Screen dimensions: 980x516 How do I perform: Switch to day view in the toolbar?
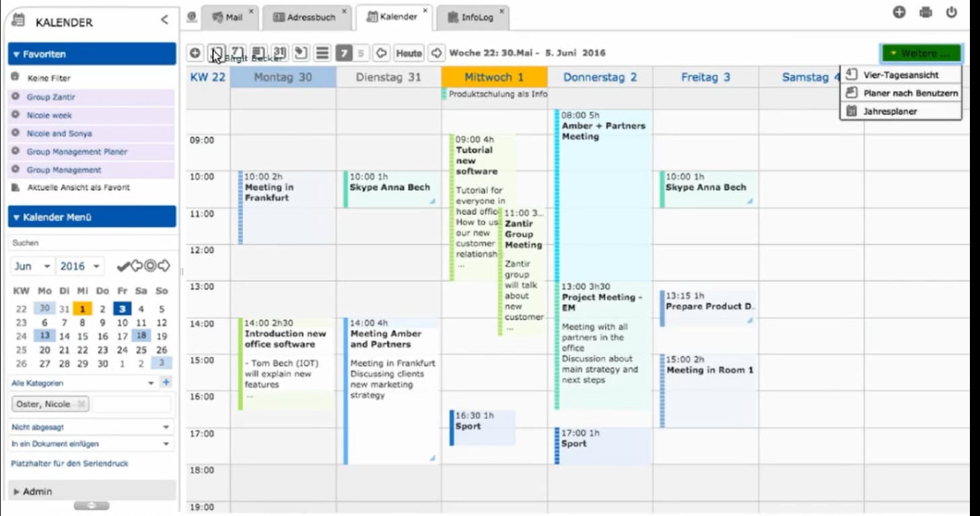pos(216,53)
